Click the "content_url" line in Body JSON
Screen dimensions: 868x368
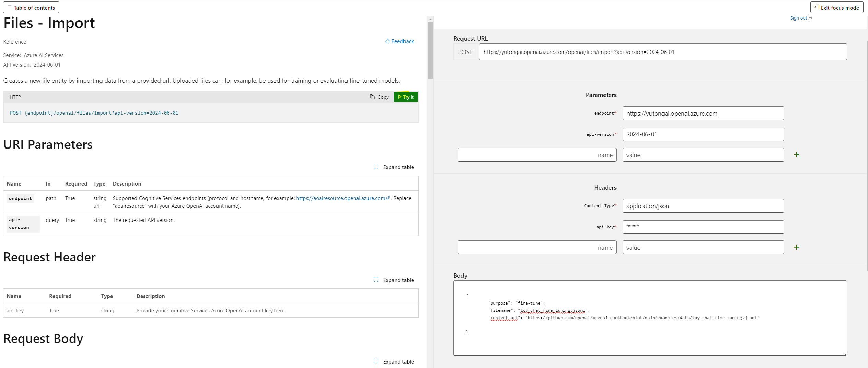(x=624, y=318)
